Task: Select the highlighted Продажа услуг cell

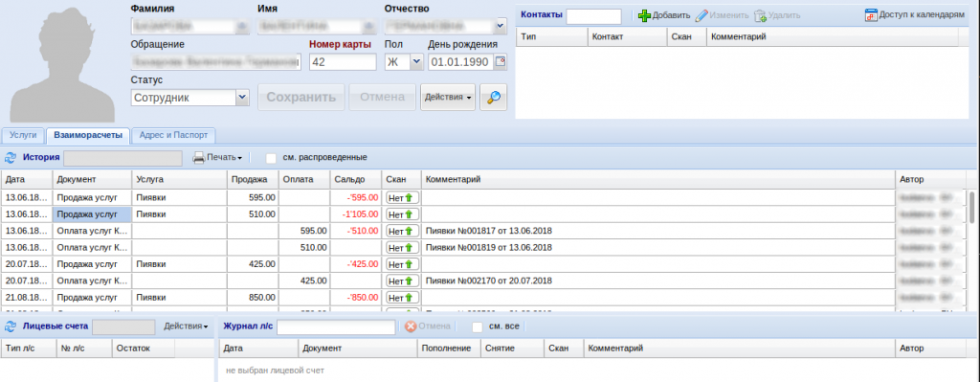Action: click(x=92, y=214)
